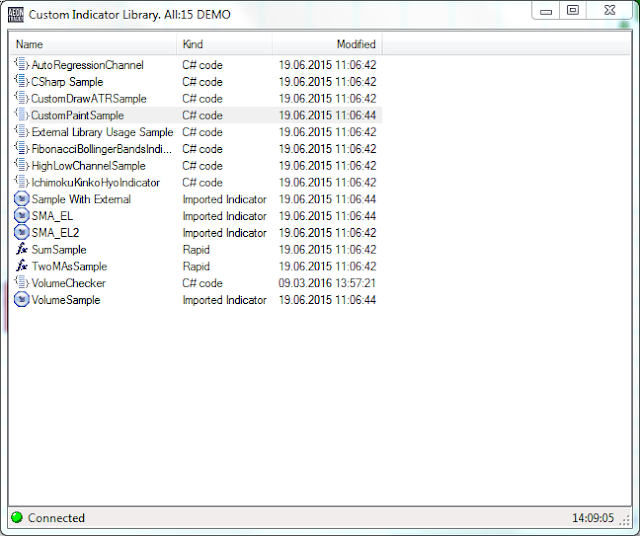
Task: Select the VolumeChecker indicator name
Action: click(x=69, y=282)
